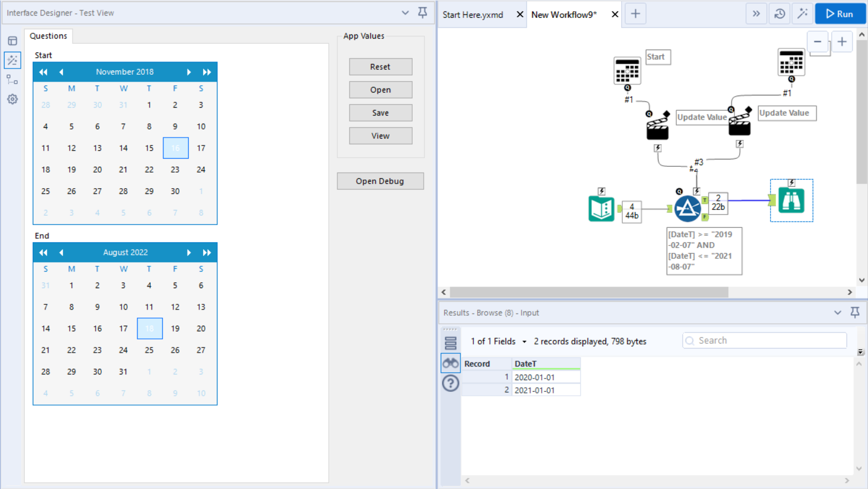Open the '1 of 1 Fields' dropdown
868x489 pixels.
(x=497, y=341)
